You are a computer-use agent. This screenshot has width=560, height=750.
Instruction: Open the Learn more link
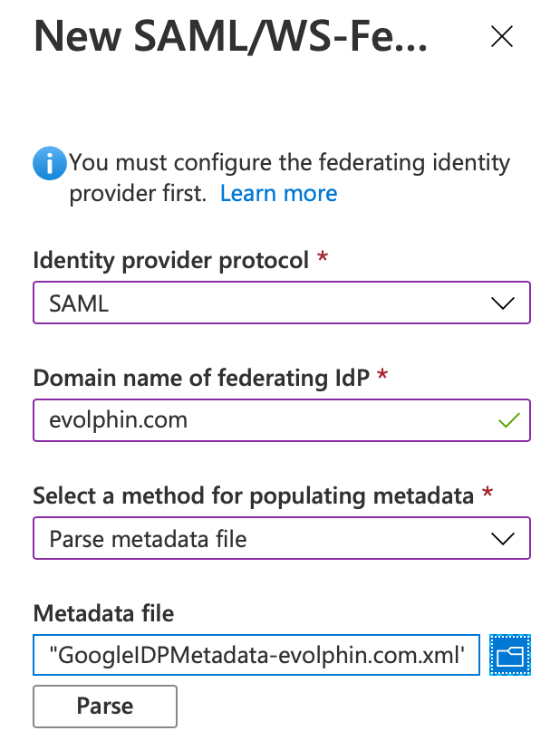pyautogui.click(x=278, y=193)
